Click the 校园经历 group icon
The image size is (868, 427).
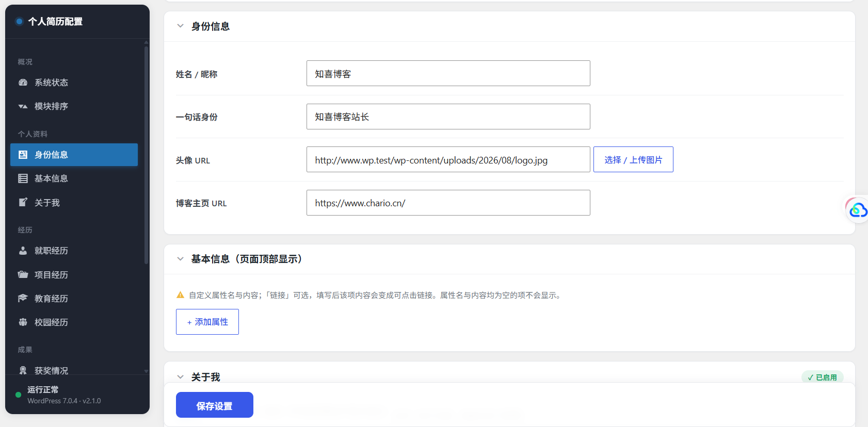click(x=23, y=322)
